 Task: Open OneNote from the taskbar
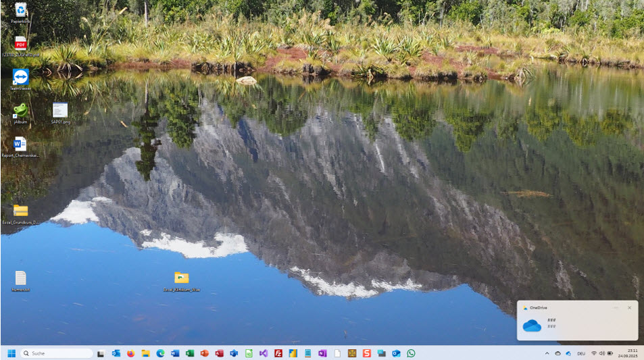(322, 353)
